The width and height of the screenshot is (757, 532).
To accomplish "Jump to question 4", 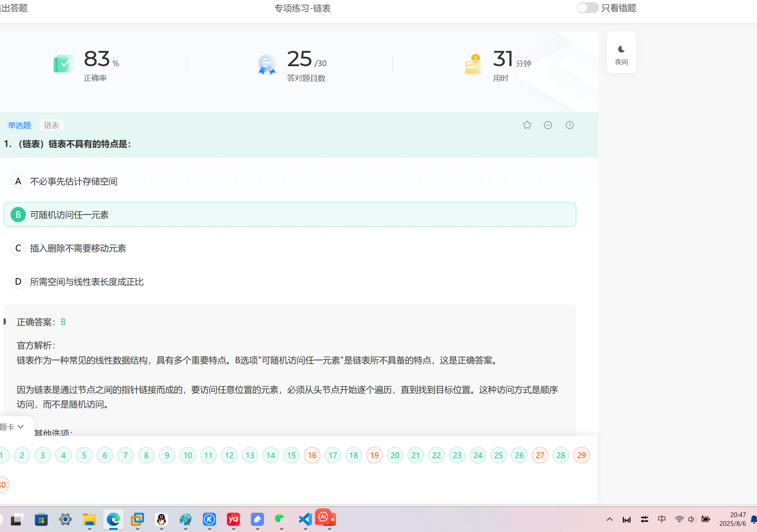I will click(63, 455).
